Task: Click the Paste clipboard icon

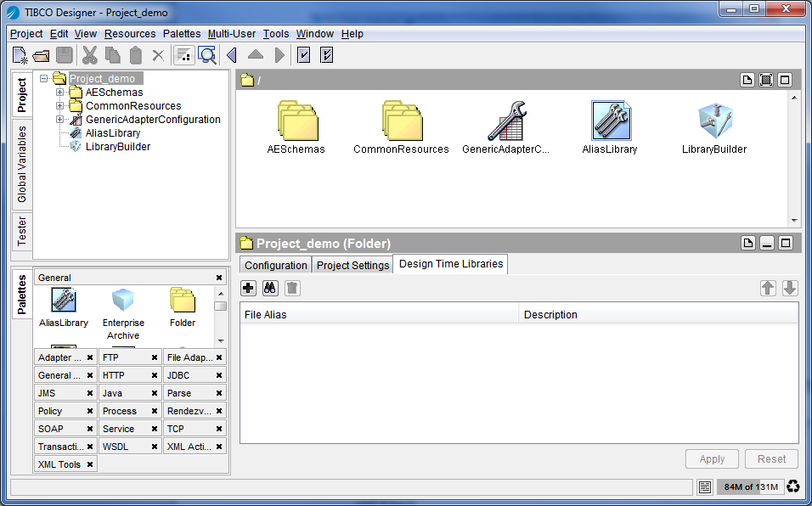Action: pyautogui.click(x=136, y=55)
